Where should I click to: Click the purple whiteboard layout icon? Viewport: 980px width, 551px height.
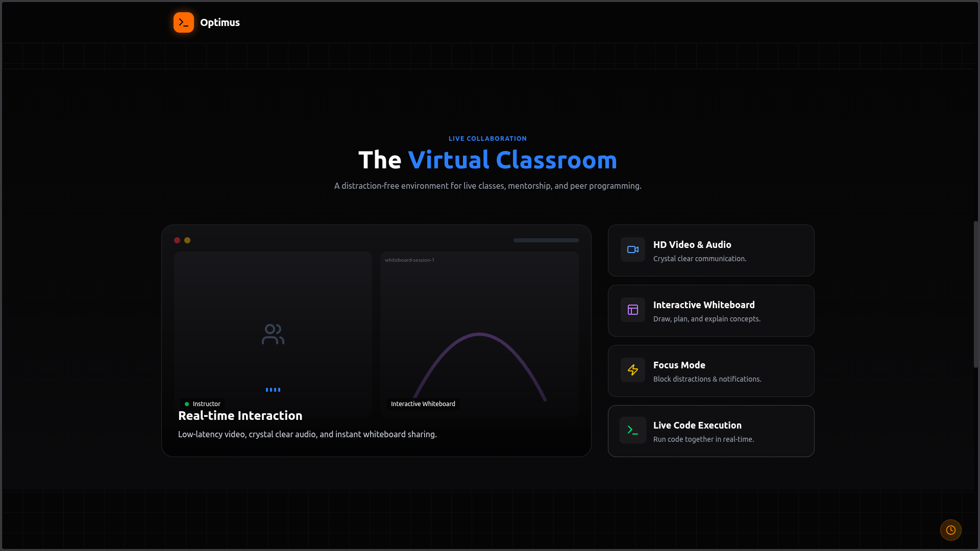[x=632, y=310]
